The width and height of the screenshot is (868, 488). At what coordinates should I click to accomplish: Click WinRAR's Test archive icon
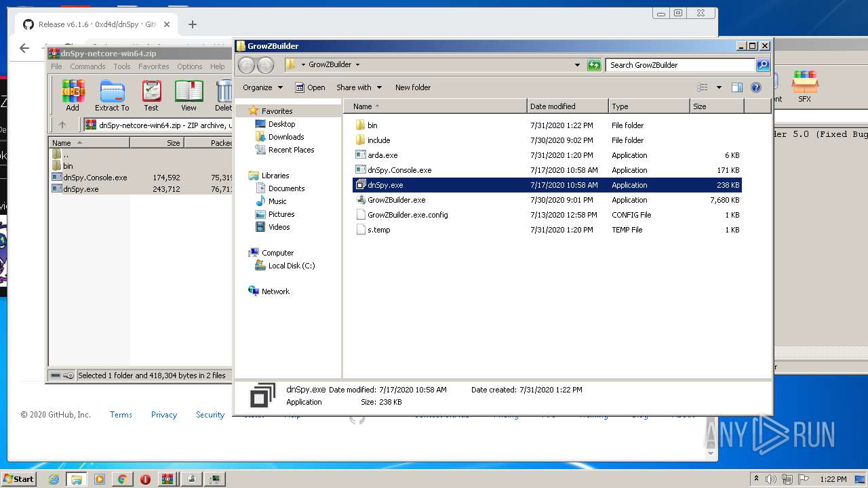[x=151, y=95]
